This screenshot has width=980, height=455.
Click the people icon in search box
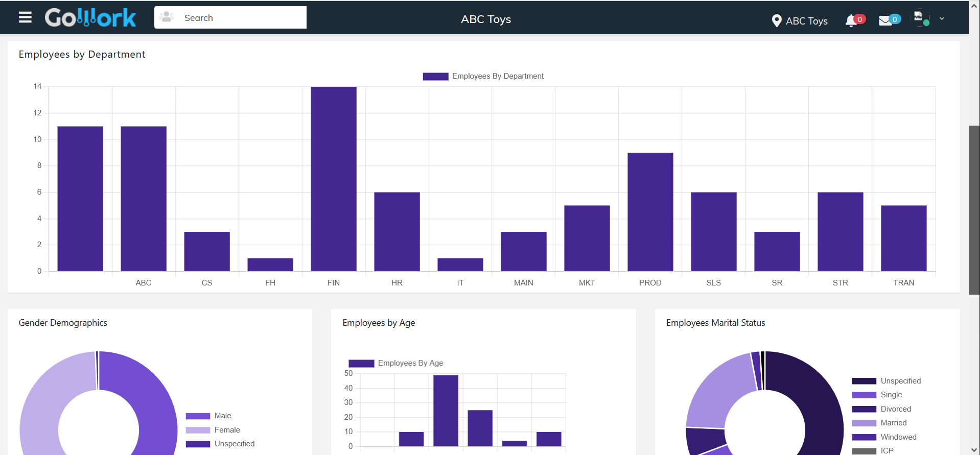[x=167, y=17]
